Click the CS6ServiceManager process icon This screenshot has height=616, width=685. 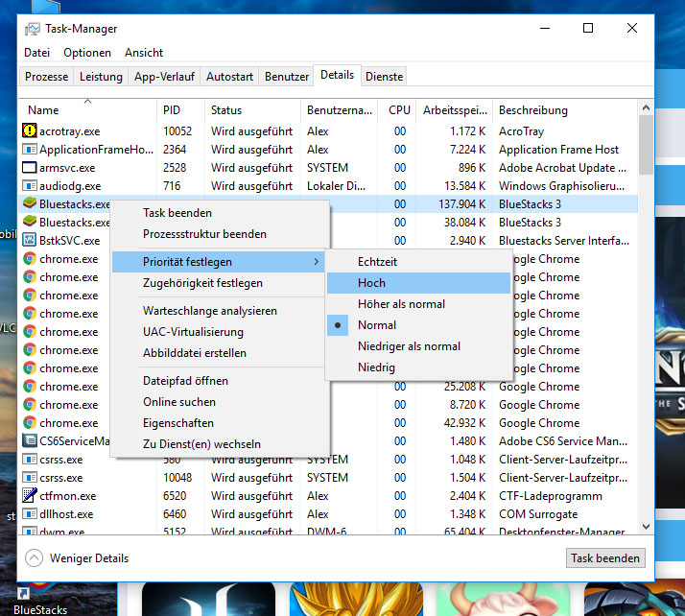pyautogui.click(x=30, y=440)
